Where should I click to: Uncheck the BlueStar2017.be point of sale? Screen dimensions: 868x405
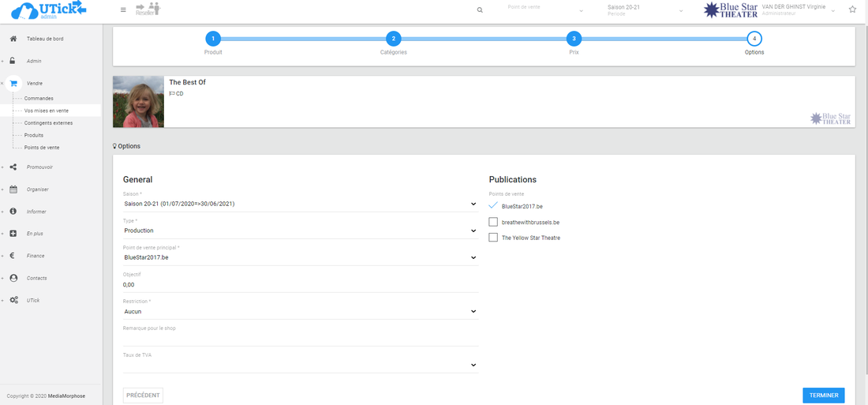(493, 206)
